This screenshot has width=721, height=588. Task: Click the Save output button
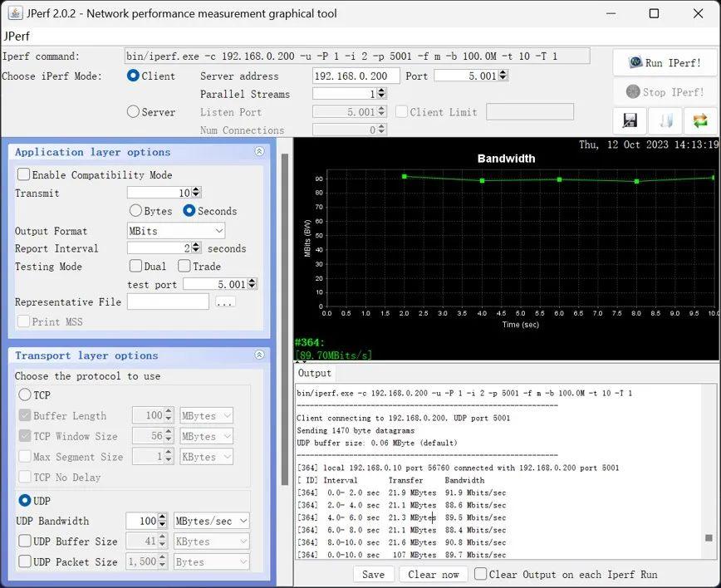tap(373, 574)
